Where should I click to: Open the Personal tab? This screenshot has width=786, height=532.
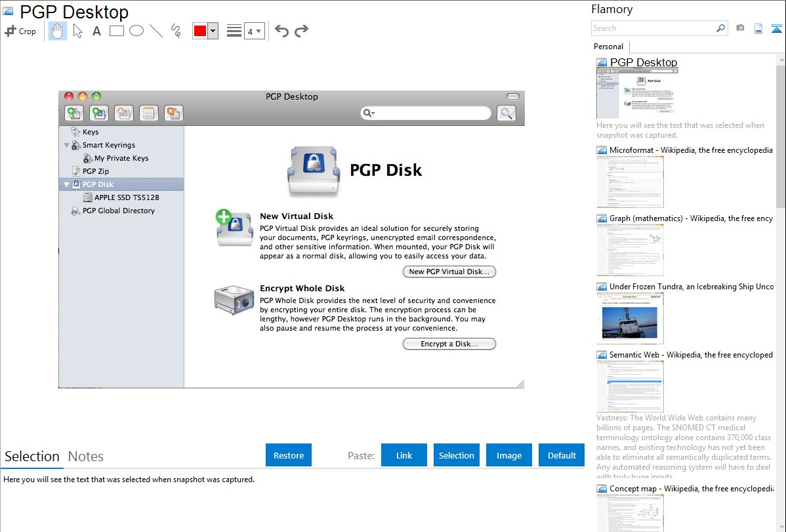tap(609, 46)
